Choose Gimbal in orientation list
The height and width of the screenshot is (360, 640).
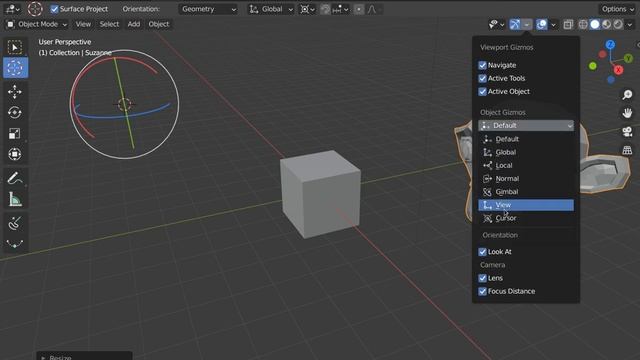[x=526, y=191]
